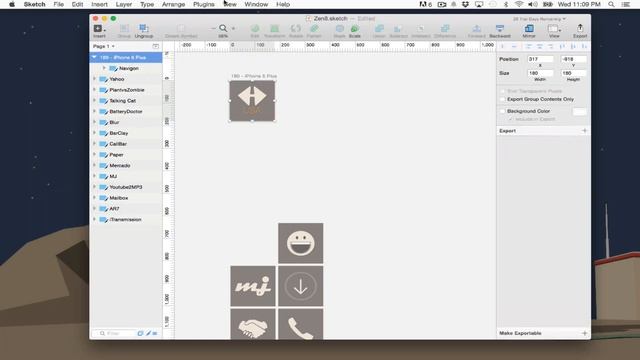The width and height of the screenshot is (640, 360).
Task: Click the volume icon in menu bar
Action: tap(533, 4)
